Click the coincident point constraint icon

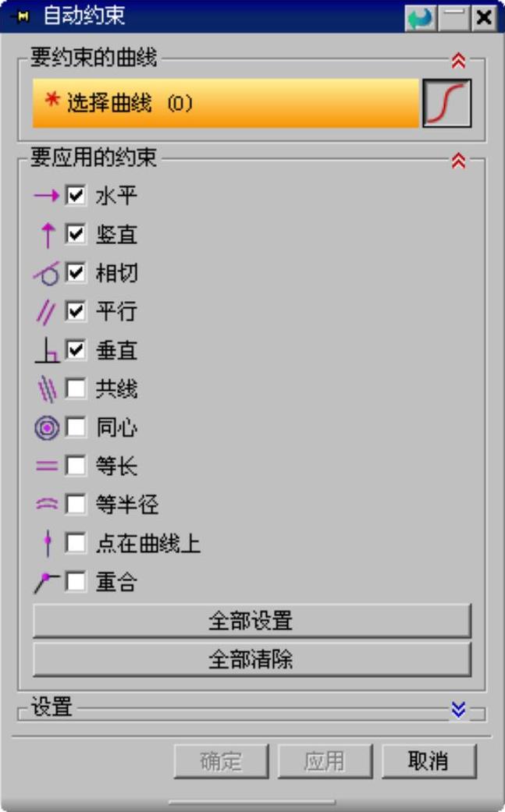[x=47, y=583]
